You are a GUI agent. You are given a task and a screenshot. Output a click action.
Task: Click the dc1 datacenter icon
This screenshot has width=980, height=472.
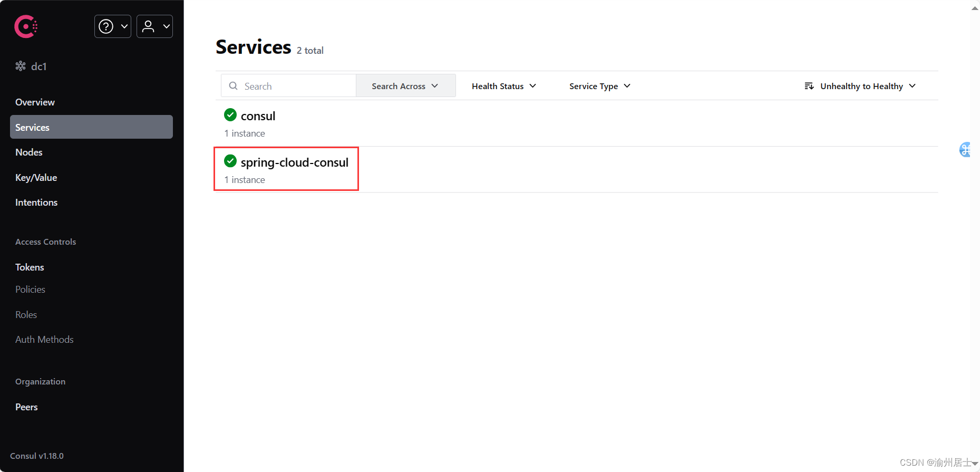[21, 66]
